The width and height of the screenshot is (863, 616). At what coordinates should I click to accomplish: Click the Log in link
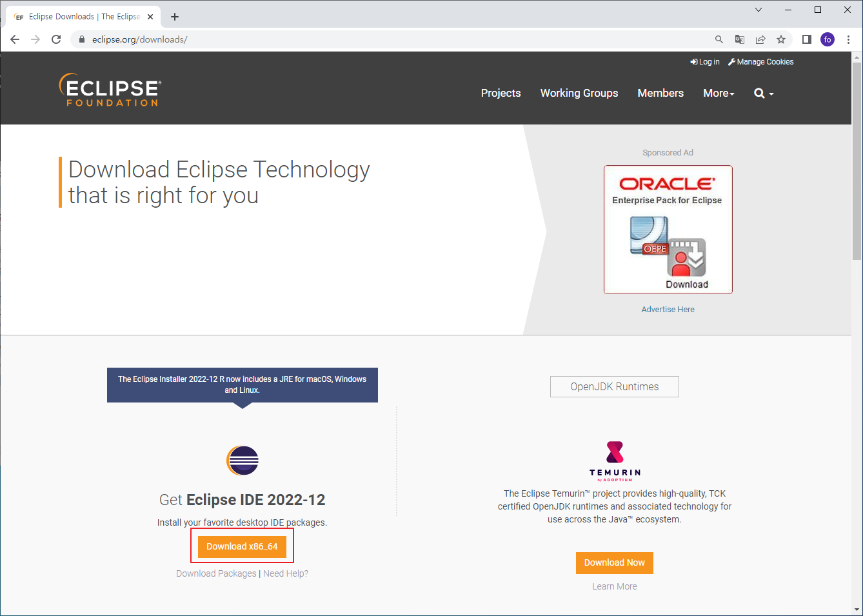[705, 62]
